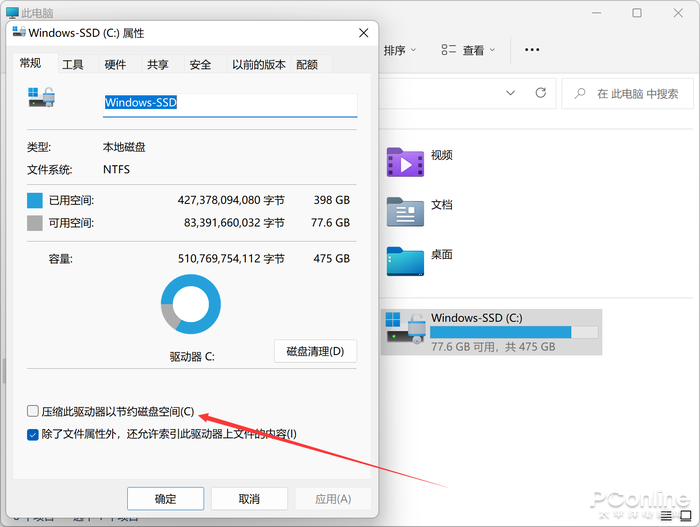Minimize the 此电脑 Explorer window

[596, 13]
